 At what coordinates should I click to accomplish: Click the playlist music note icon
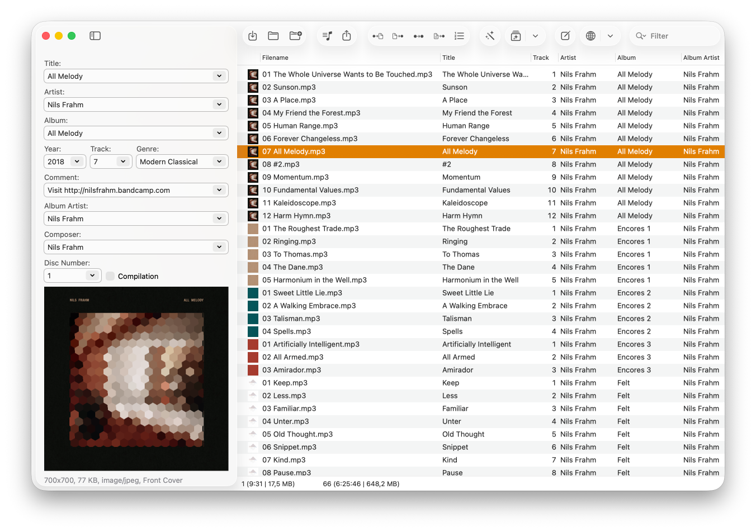point(328,36)
